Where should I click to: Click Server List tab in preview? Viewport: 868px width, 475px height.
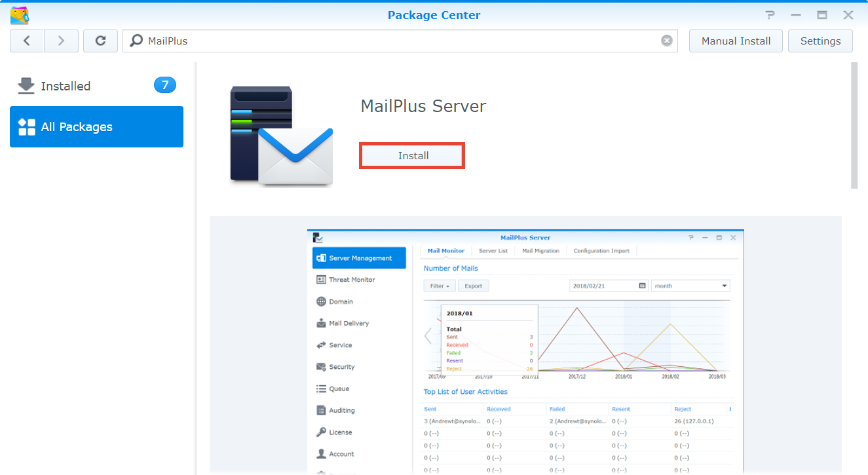[x=493, y=251]
